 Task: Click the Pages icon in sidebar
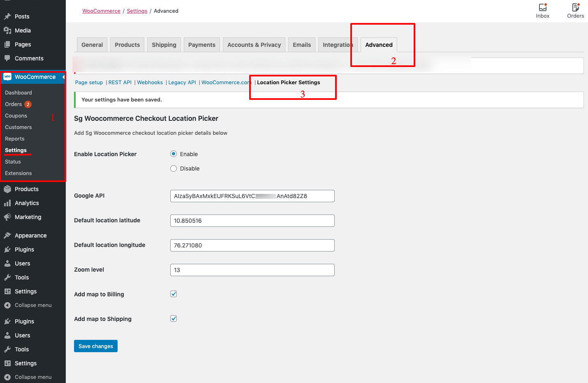(7, 44)
